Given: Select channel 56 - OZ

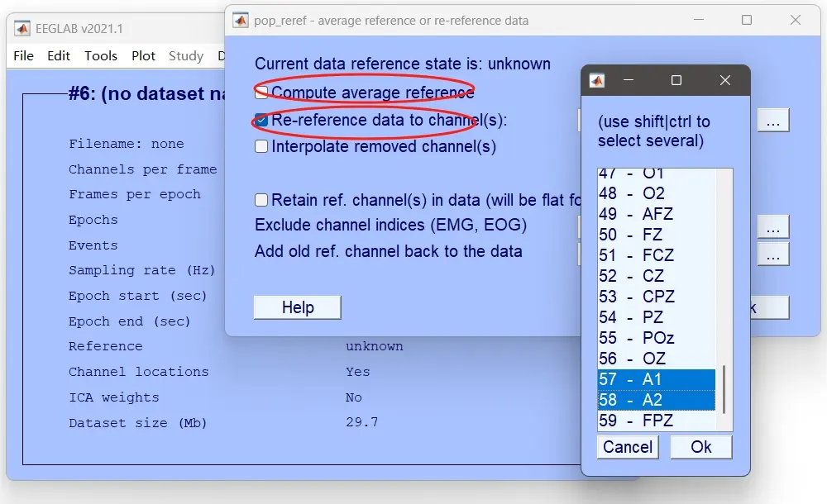Looking at the screenshot, I should click(656, 359).
